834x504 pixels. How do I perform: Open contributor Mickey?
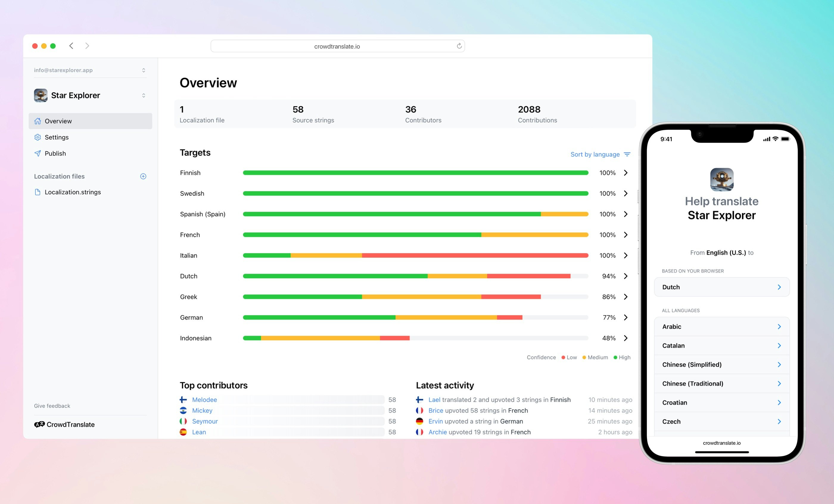(x=203, y=410)
